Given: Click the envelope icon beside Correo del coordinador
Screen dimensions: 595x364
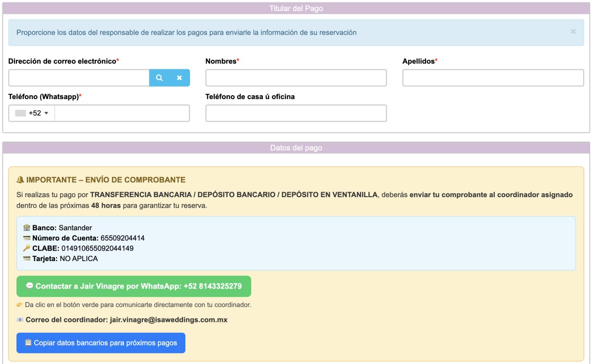Looking at the screenshot, I should click(x=20, y=320).
